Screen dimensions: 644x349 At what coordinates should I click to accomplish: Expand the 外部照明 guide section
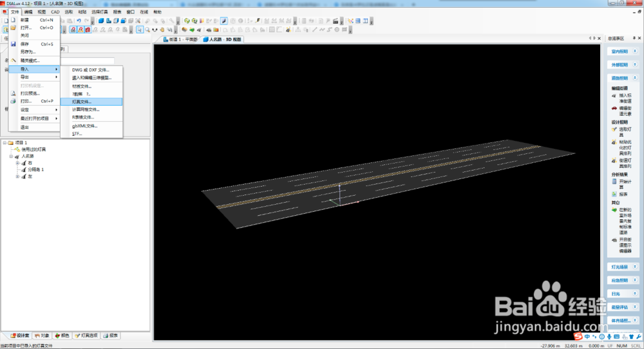tap(623, 64)
